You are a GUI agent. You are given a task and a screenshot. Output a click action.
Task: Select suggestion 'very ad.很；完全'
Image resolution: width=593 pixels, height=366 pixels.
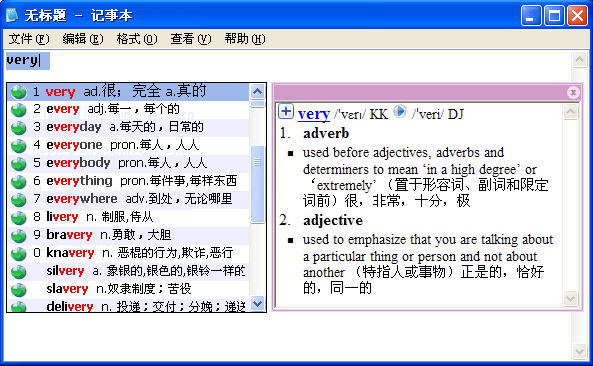pos(128,92)
